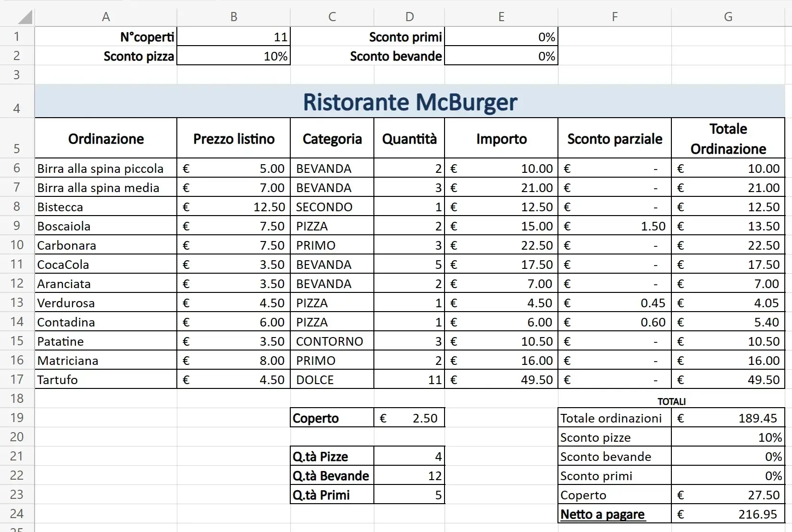Select the 0% cell beside Sconto bevande in row 2
Screen dimensions: 792x532
coord(501,56)
